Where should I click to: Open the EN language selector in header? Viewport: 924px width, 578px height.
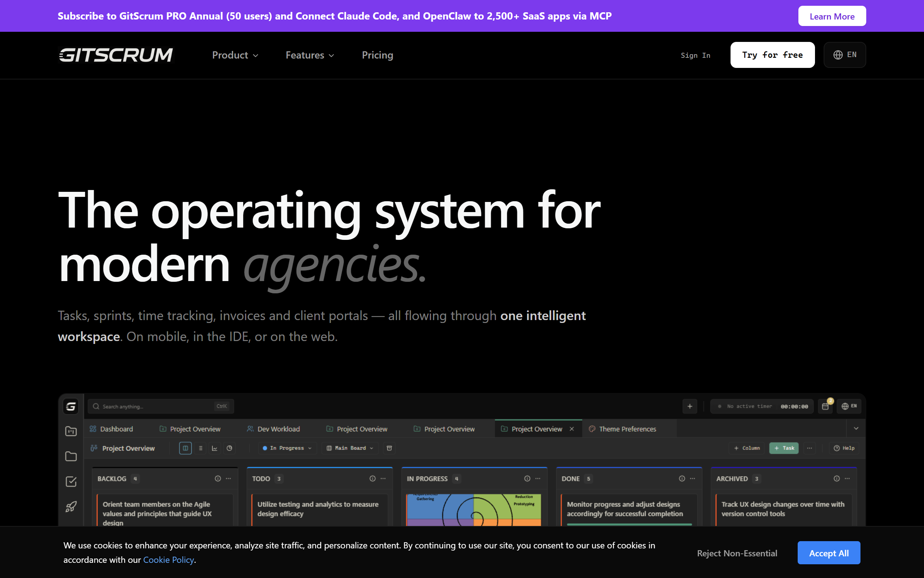[x=845, y=55]
